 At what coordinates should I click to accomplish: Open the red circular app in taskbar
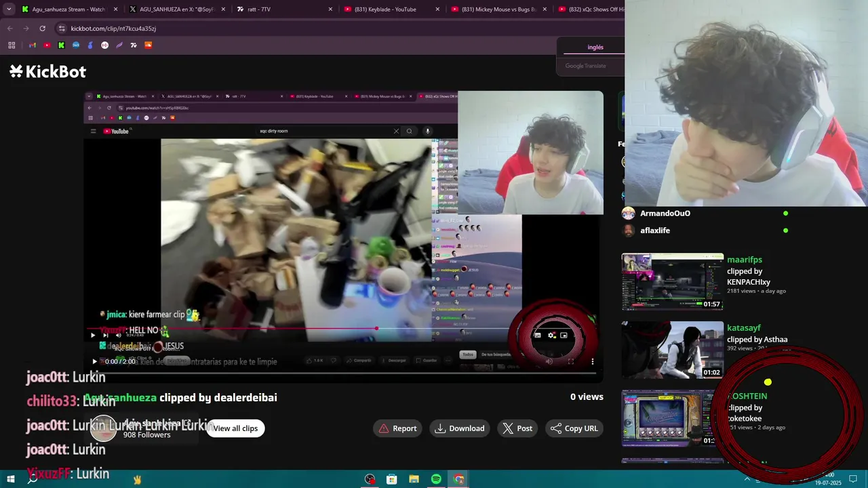(x=370, y=479)
